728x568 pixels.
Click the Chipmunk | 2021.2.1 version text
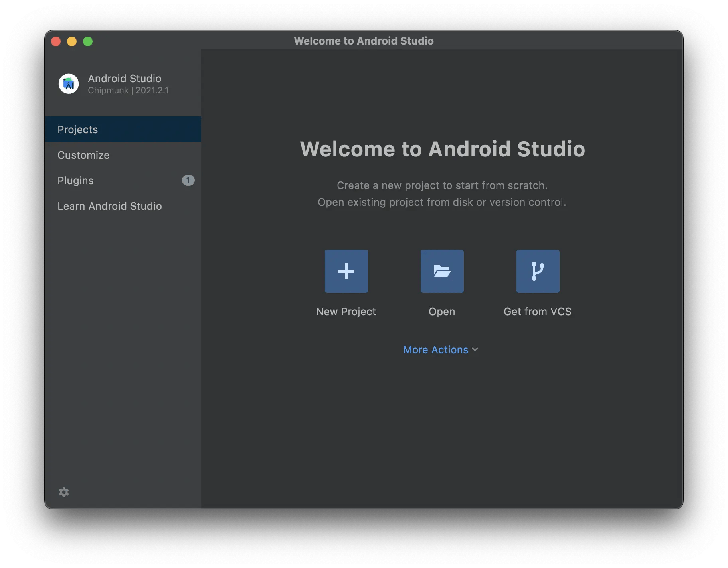click(x=128, y=91)
